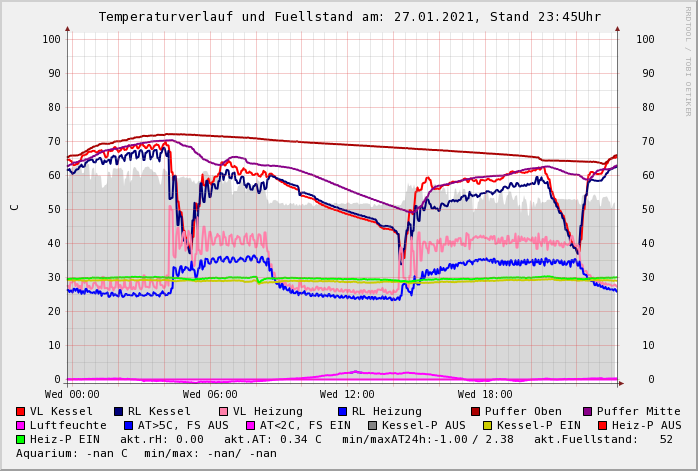Viewport: 698px width, 471px height.
Task: Click the Puffer Oben legend color box
Action: (476, 412)
